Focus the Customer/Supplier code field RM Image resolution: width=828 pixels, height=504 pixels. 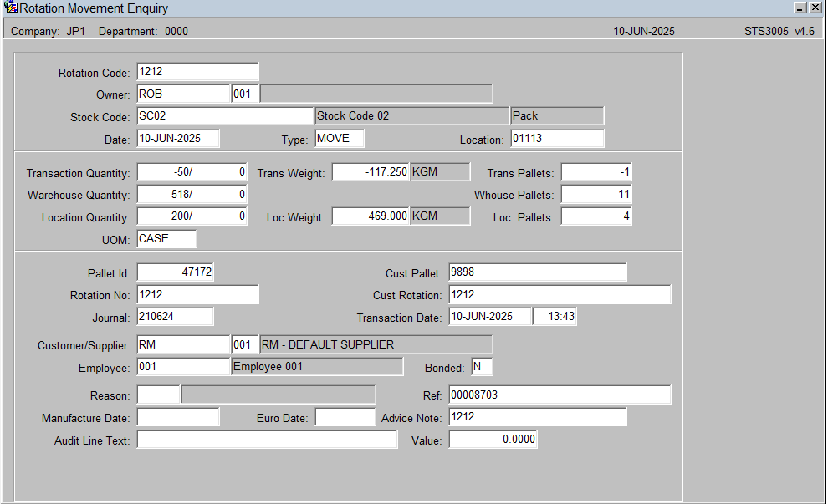[183, 345]
